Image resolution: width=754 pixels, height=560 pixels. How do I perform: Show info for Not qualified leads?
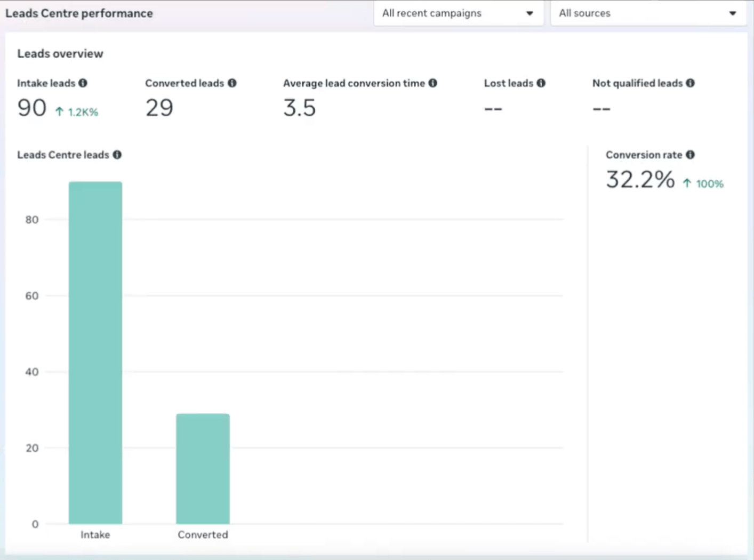[x=691, y=83]
